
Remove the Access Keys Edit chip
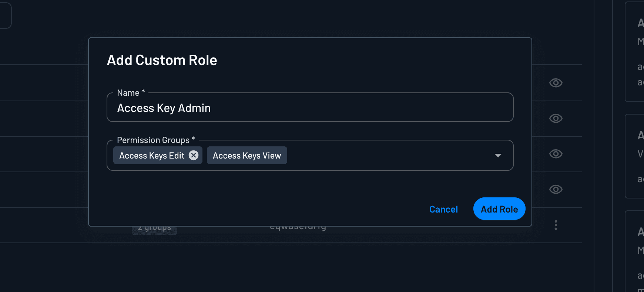[x=194, y=155]
